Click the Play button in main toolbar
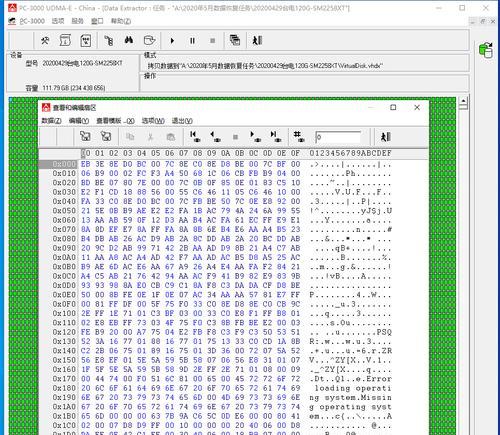 click(172, 41)
